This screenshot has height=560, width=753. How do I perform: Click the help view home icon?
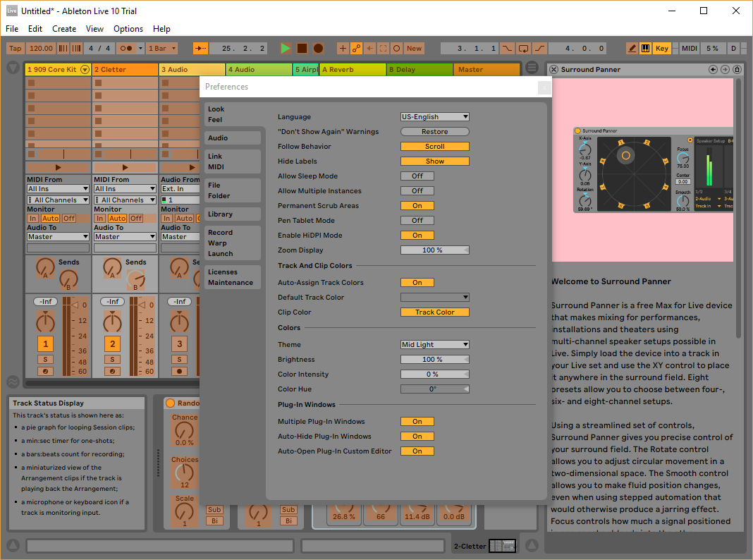tap(737, 70)
